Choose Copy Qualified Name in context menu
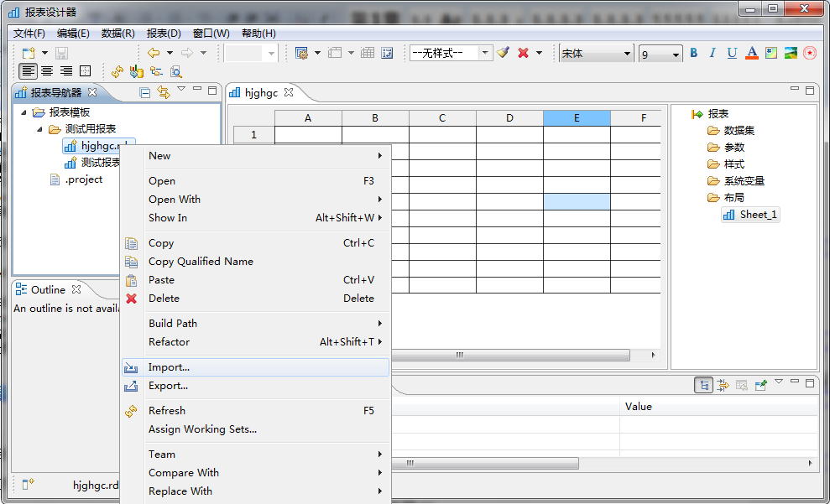The width and height of the screenshot is (830, 504). [x=256, y=262]
